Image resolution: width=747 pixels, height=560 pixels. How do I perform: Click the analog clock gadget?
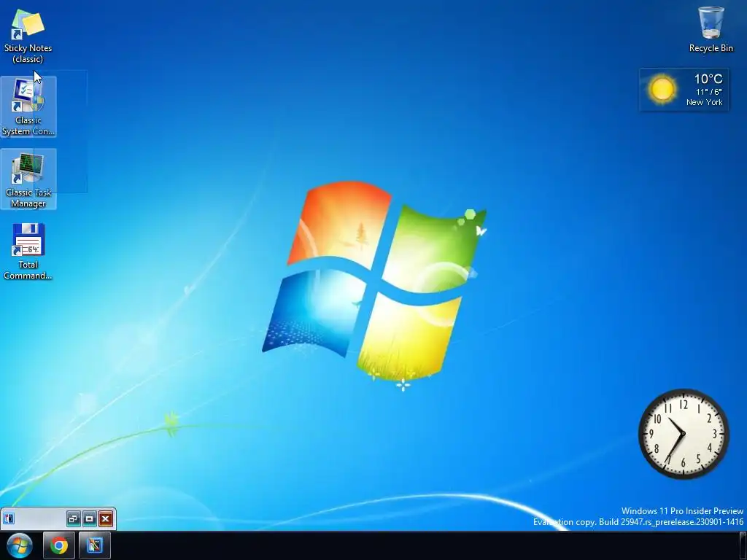tap(684, 434)
